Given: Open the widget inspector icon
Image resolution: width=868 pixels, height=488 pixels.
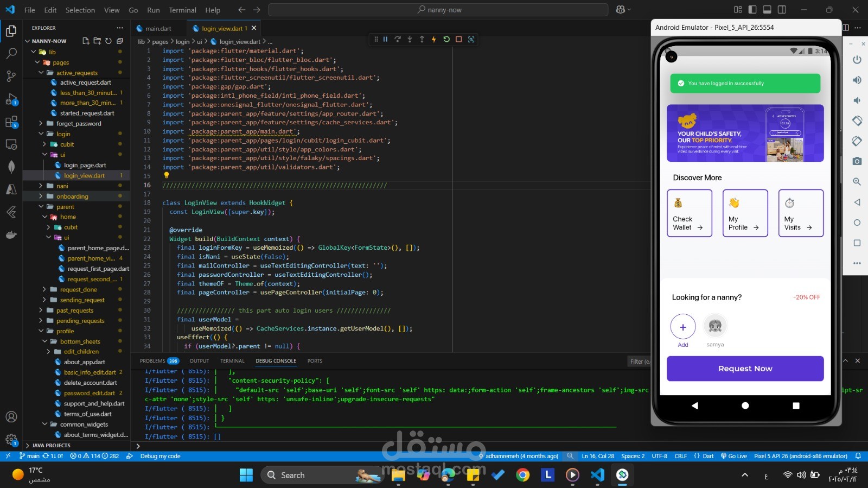Looking at the screenshot, I should tap(471, 39).
